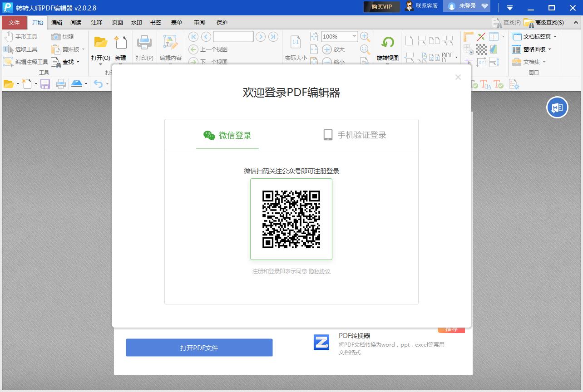Open the Protect (保护) ribbon tab
Screen dimensions: 583x392
[x=222, y=23]
